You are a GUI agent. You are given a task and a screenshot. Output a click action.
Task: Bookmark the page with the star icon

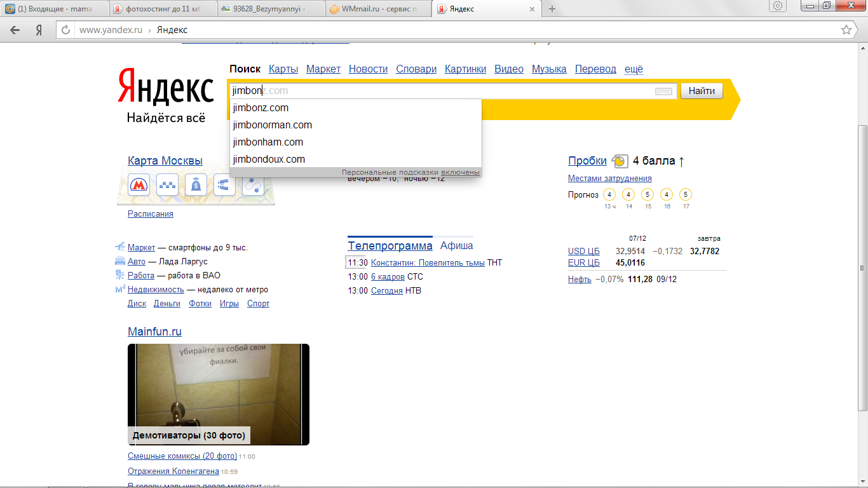pyautogui.click(x=846, y=30)
